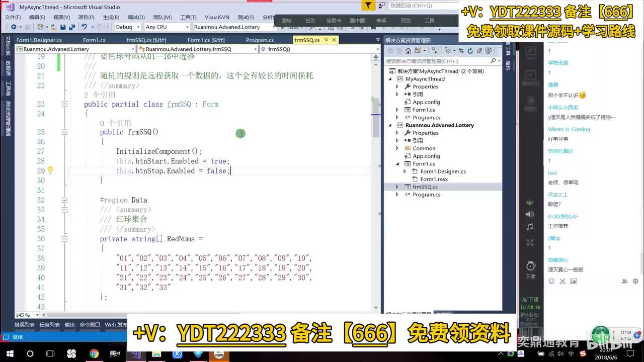Image resolution: width=644 pixels, height=362 pixels.
Task: Collapse the frmSSQ class outlining at line 23
Action: 64,104
